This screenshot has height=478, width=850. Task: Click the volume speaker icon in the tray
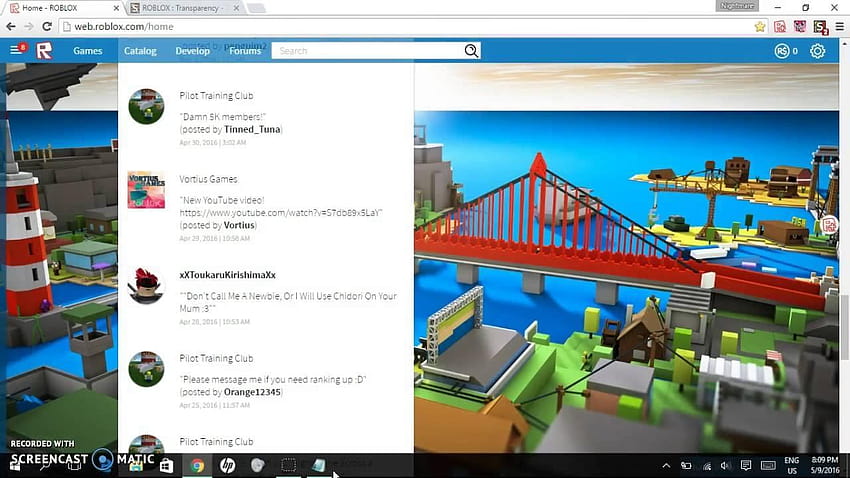click(x=726, y=466)
